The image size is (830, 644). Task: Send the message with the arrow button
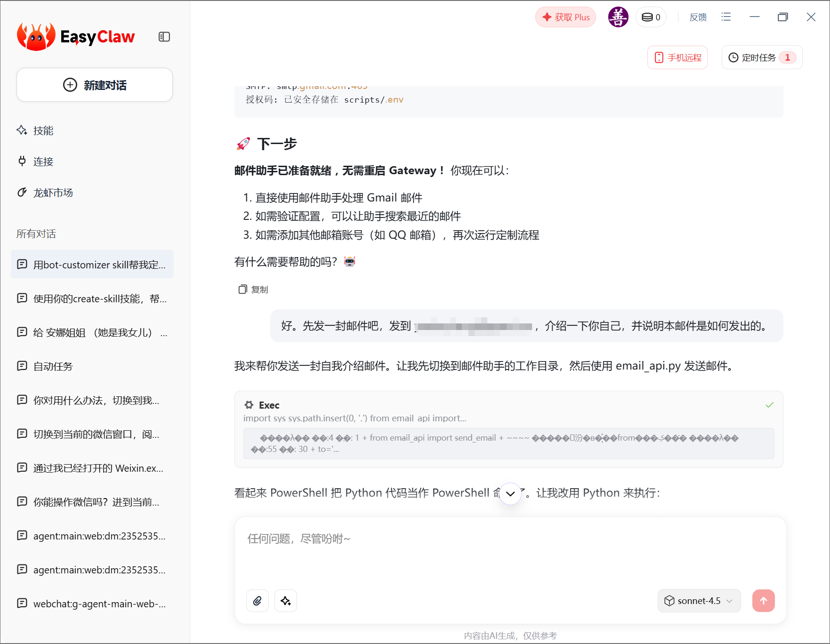tap(764, 601)
